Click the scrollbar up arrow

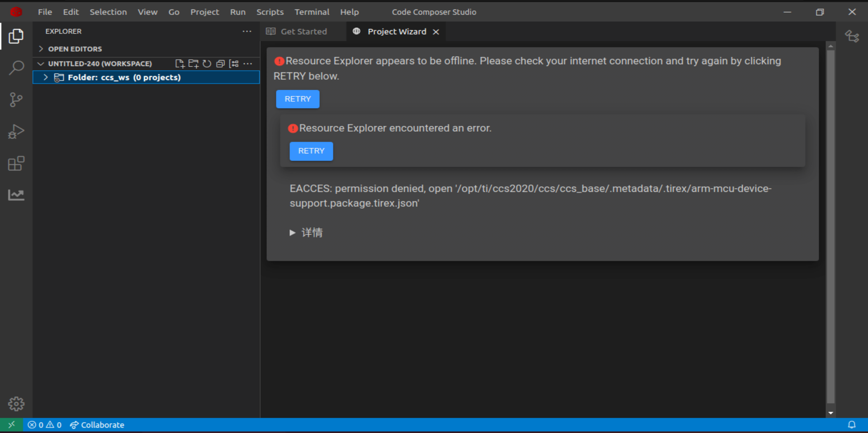(830, 46)
